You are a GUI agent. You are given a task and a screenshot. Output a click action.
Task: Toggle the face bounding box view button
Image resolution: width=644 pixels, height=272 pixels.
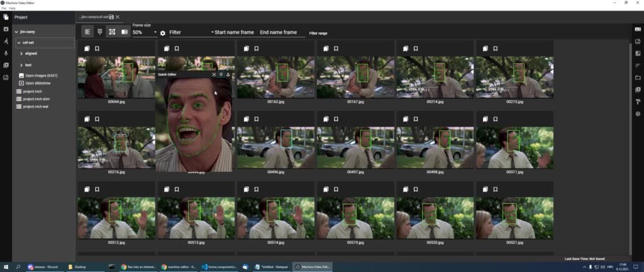click(x=112, y=31)
